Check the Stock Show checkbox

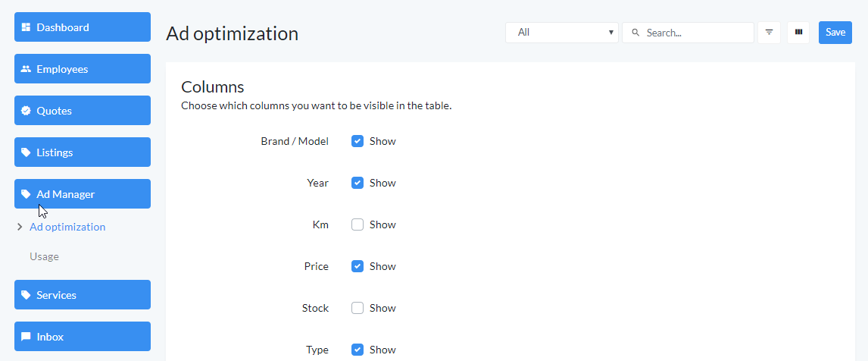pos(358,308)
